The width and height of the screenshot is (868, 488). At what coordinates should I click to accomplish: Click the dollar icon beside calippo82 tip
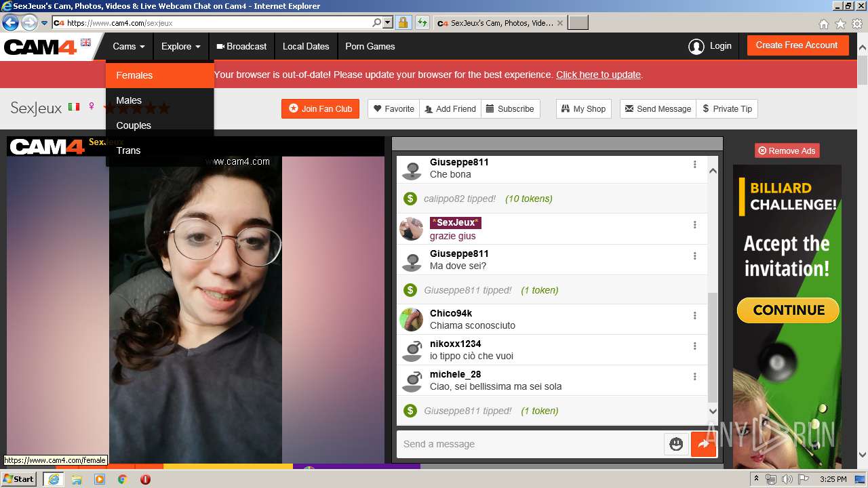point(410,199)
